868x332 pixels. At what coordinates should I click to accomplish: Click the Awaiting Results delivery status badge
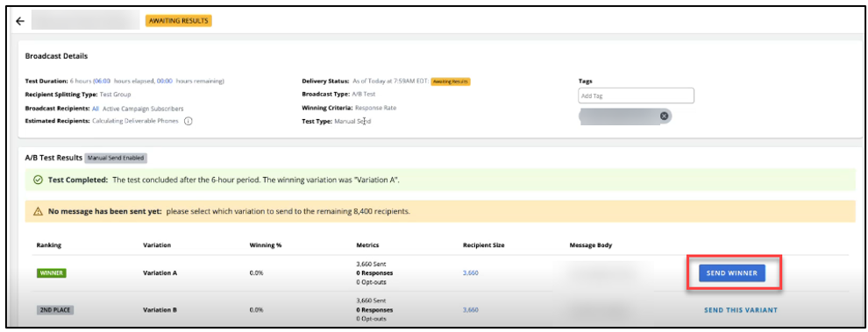[451, 81]
